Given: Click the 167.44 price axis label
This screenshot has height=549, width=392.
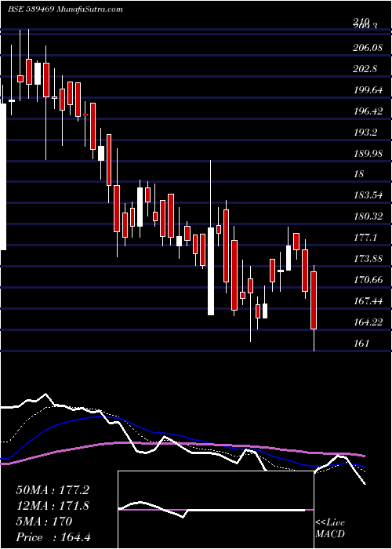Looking at the screenshot, I should 367,300.
